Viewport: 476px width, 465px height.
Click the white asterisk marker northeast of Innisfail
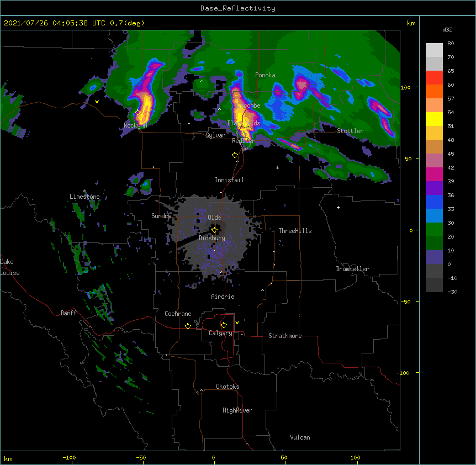pos(277,167)
